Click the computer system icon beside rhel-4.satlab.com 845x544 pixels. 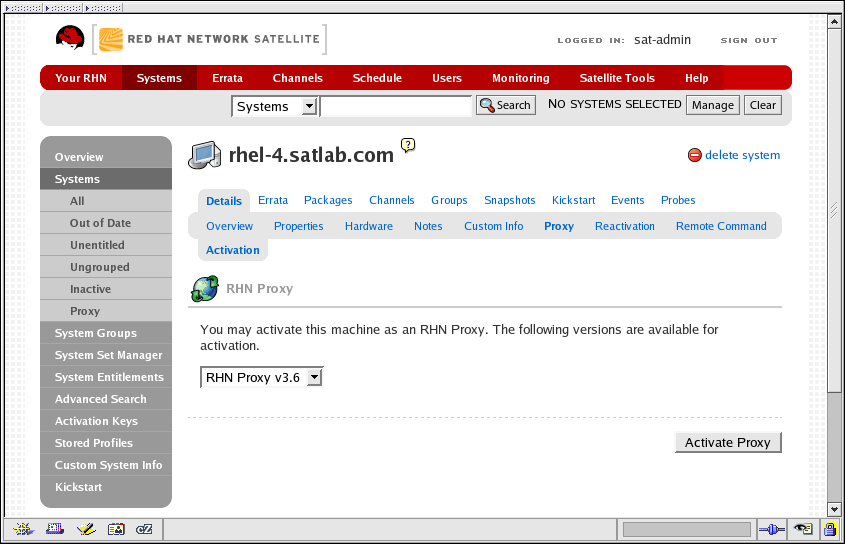[205, 155]
